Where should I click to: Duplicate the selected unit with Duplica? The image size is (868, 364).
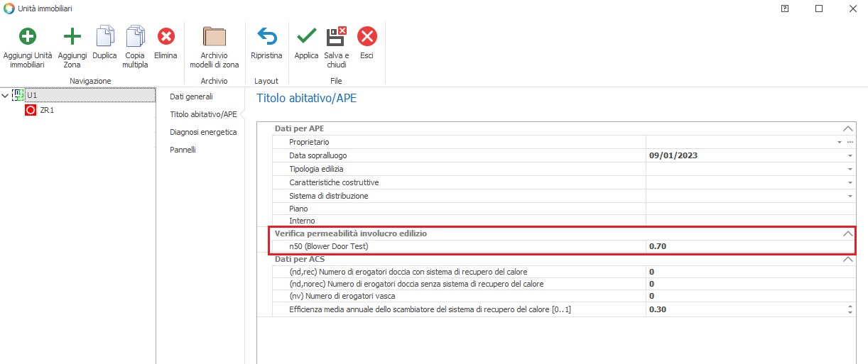coord(104,37)
